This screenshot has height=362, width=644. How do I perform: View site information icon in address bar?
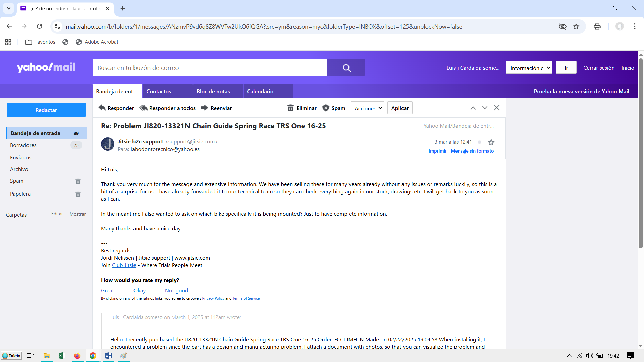tap(57, 26)
